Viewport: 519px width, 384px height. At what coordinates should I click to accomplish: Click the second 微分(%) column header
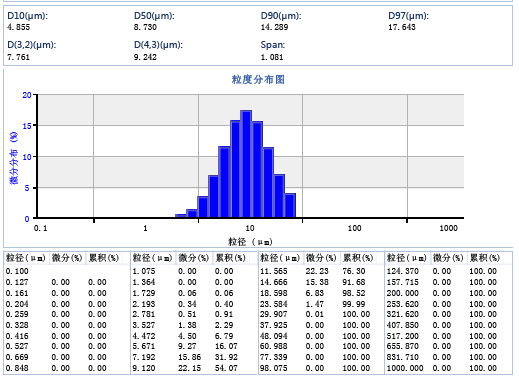pos(194,258)
